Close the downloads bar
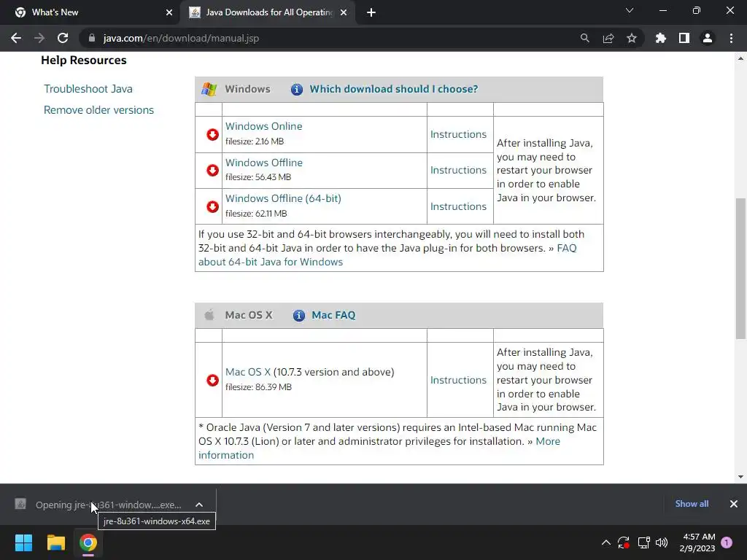Screen dimensions: 747x560 pyautogui.click(x=734, y=504)
